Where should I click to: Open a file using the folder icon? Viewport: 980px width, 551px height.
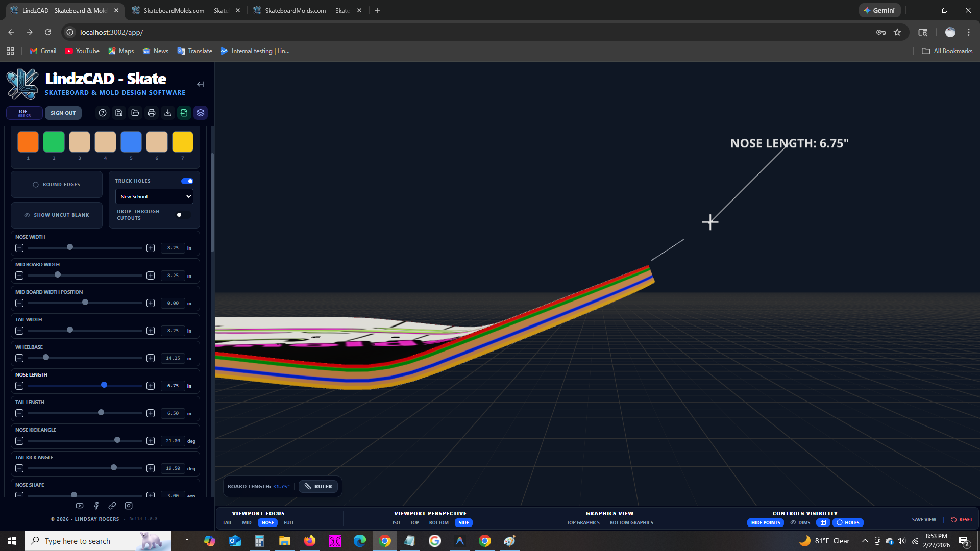point(135,113)
